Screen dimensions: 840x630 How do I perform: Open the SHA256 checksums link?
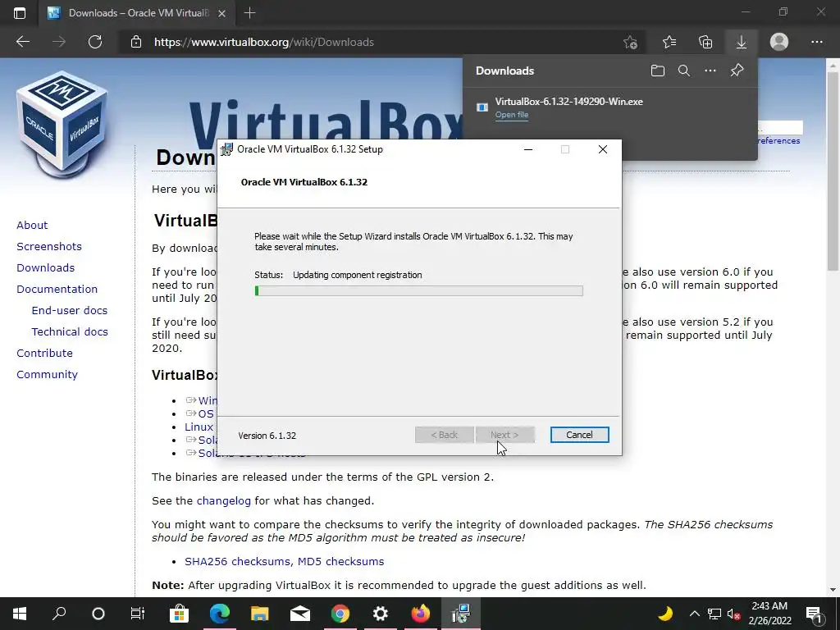click(x=239, y=561)
